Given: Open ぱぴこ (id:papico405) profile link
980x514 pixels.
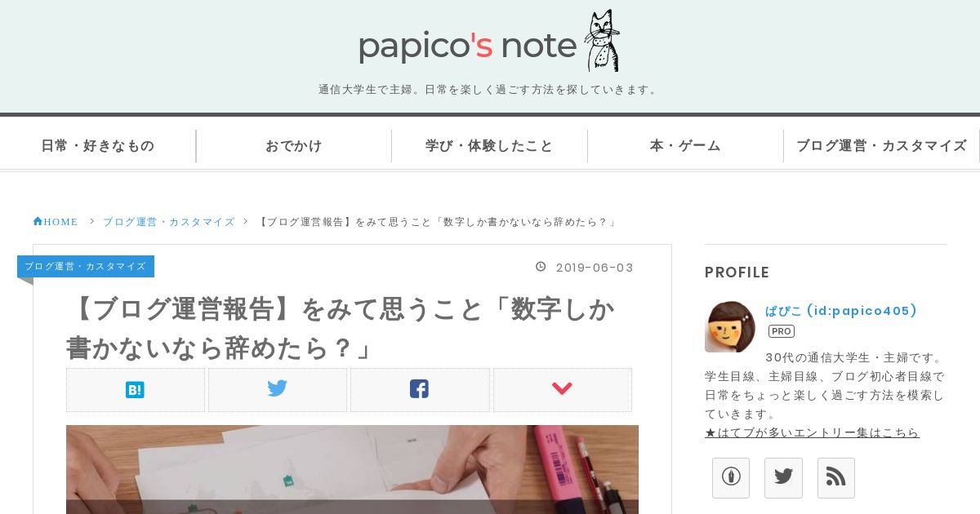Looking at the screenshot, I should tap(842, 311).
